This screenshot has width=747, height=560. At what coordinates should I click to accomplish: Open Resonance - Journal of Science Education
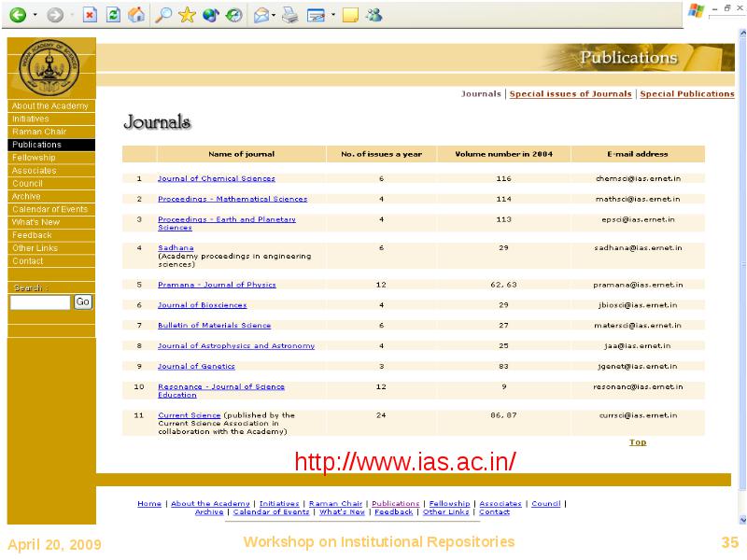point(221,390)
